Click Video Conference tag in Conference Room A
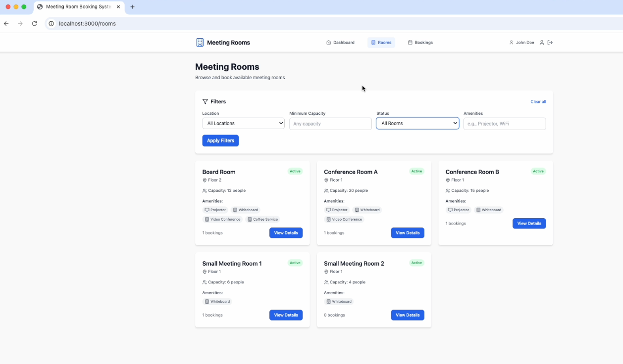Screen dimensions: 623x364 click(x=344, y=219)
